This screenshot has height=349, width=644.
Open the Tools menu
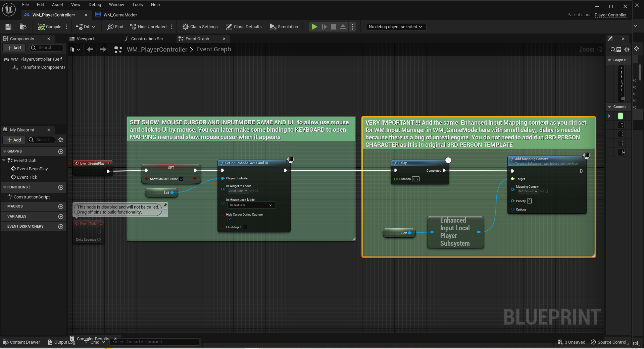[137, 5]
